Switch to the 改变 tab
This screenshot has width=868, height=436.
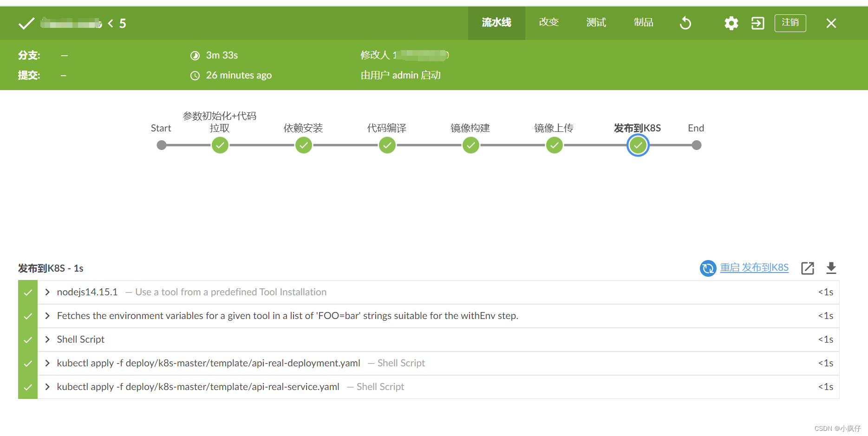pyautogui.click(x=549, y=23)
